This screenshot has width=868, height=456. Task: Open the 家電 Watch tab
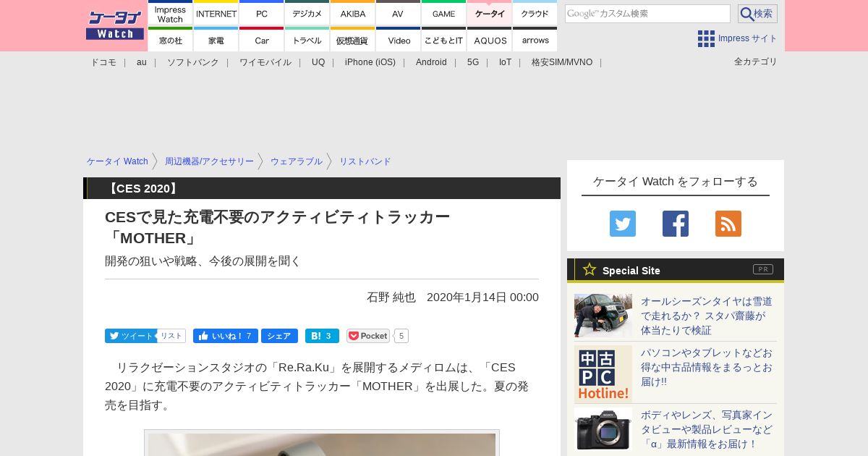coord(216,40)
